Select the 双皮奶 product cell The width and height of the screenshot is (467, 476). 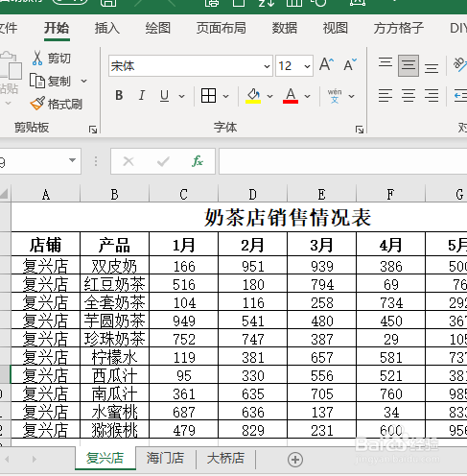(114, 265)
